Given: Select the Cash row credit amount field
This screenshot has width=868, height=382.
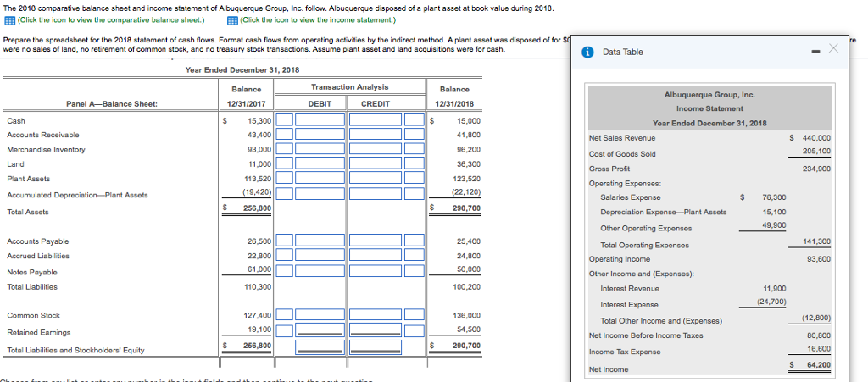Looking at the screenshot, I should 376,120.
